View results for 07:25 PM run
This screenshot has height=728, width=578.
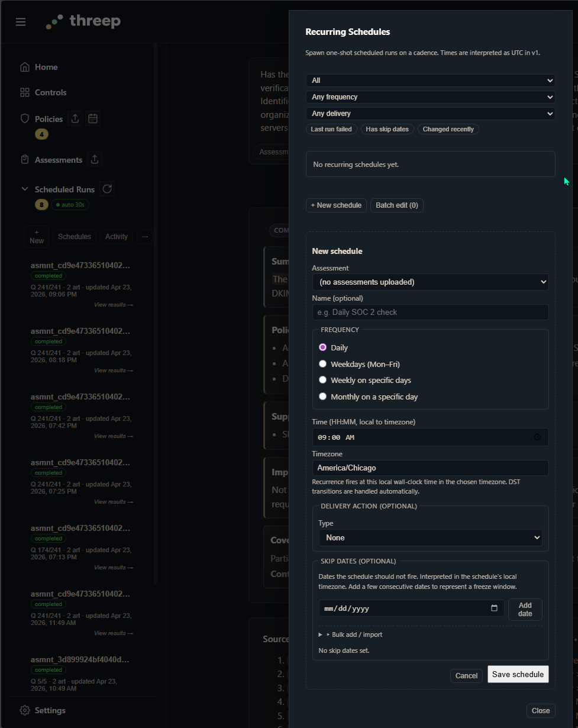point(114,502)
